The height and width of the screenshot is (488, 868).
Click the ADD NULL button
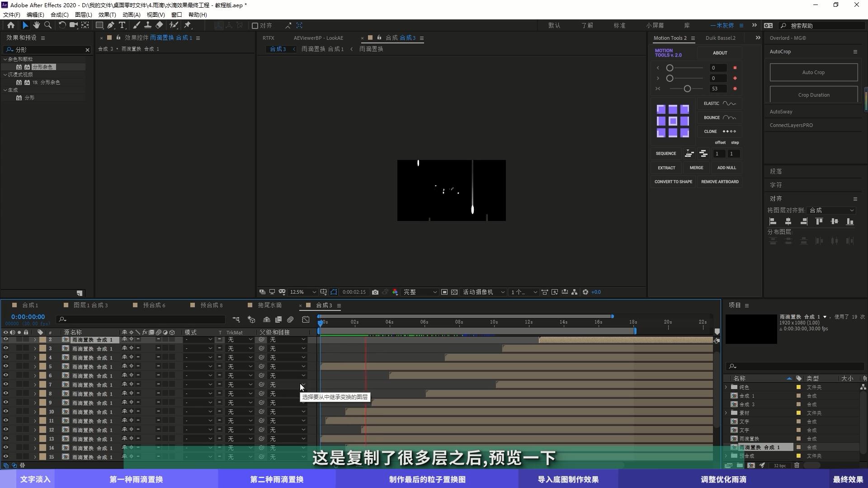[726, 168]
